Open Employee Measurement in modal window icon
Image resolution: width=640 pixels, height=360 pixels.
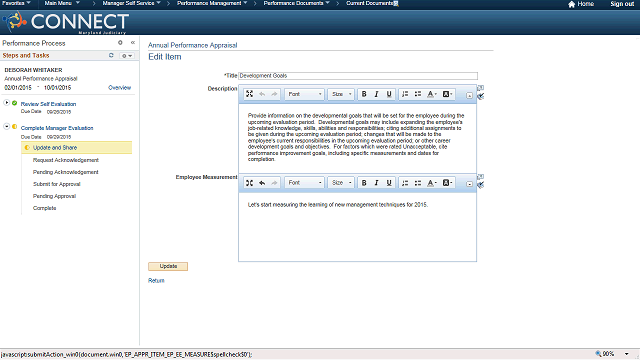(480, 176)
